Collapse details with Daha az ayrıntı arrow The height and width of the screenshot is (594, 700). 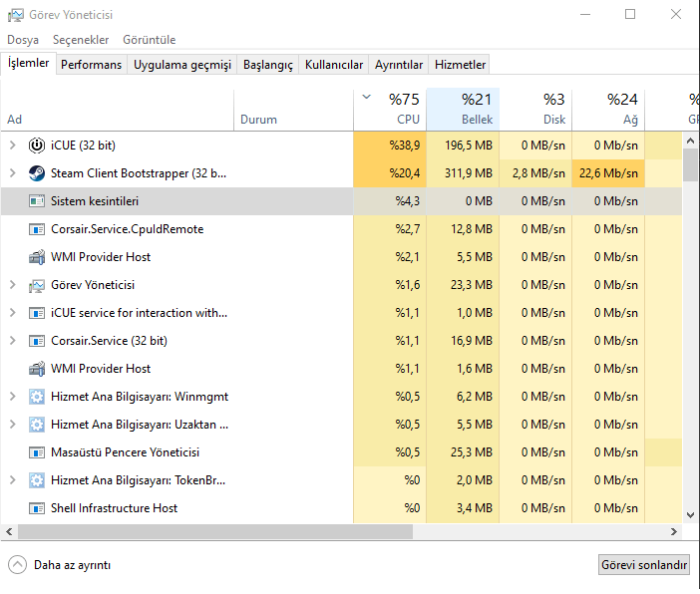tap(17, 565)
